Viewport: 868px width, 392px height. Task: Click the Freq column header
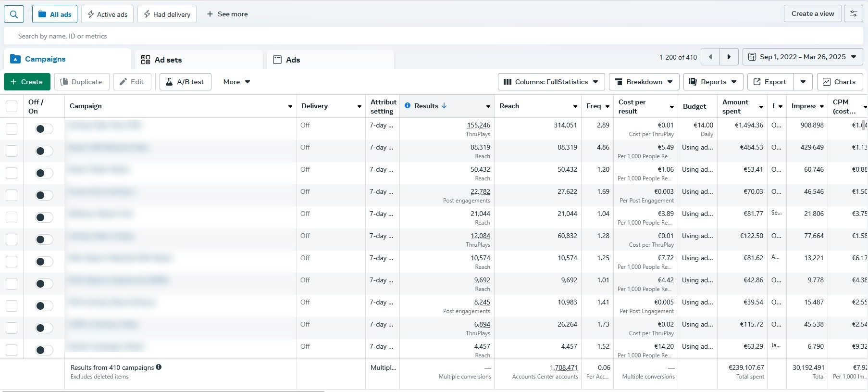click(594, 106)
